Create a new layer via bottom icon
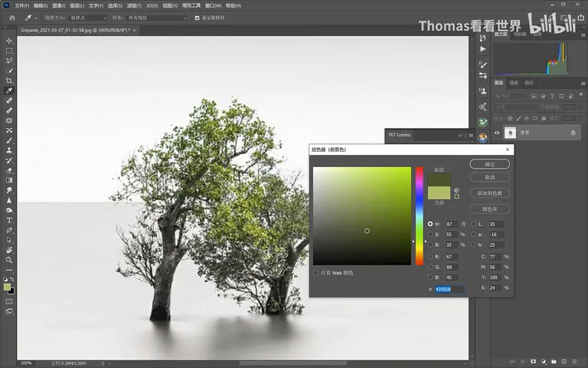Screen dimensions: 588x368 (564, 362)
